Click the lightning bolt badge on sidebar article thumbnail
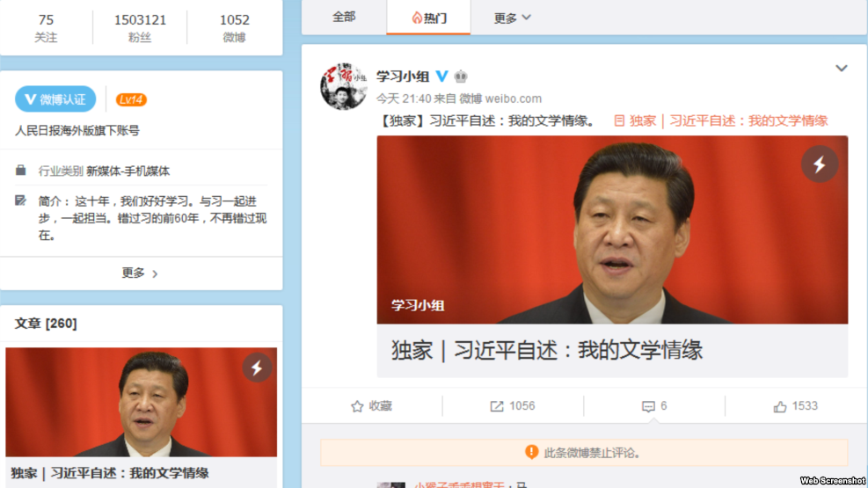The height and width of the screenshot is (488, 868). click(x=257, y=368)
